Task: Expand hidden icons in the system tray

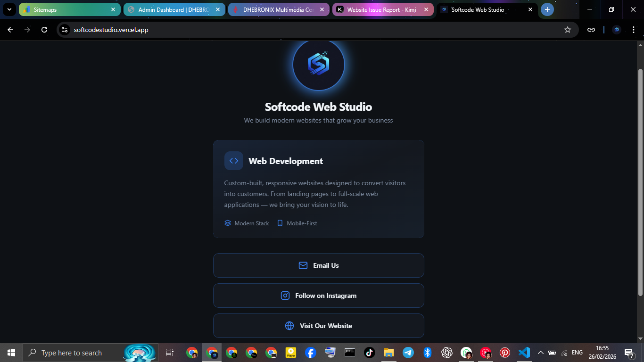Action: [x=541, y=352]
